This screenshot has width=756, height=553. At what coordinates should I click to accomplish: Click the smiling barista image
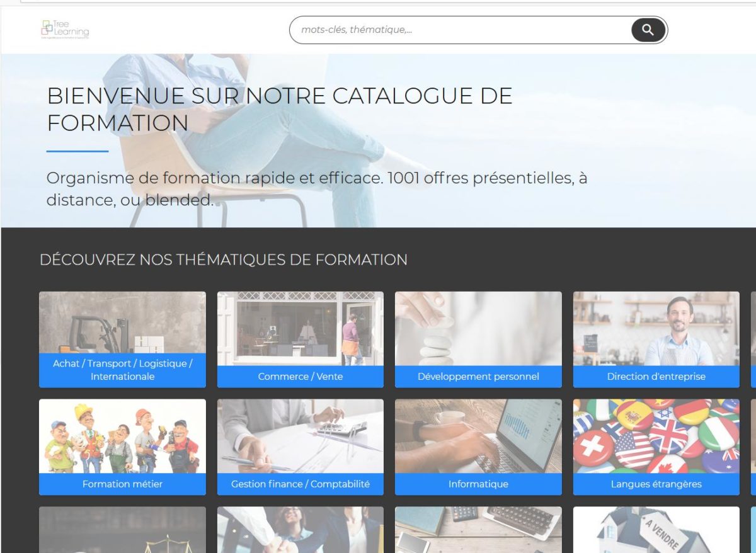[656, 328]
